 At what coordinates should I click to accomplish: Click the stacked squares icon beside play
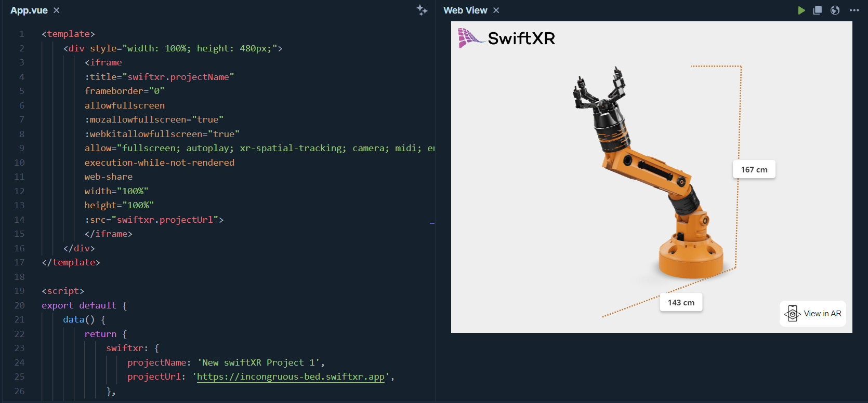pyautogui.click(x=818, y=10)
